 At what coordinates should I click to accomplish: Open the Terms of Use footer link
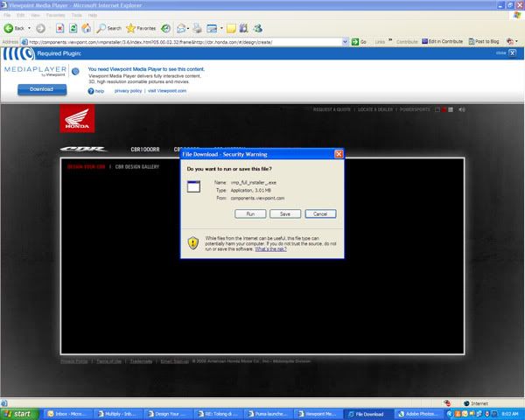click(108, 361)
